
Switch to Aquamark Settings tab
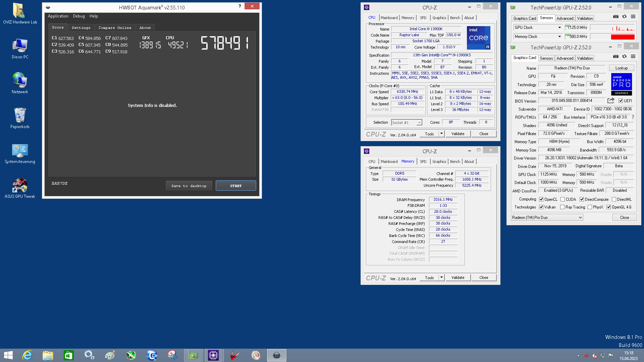coord(81,28)
